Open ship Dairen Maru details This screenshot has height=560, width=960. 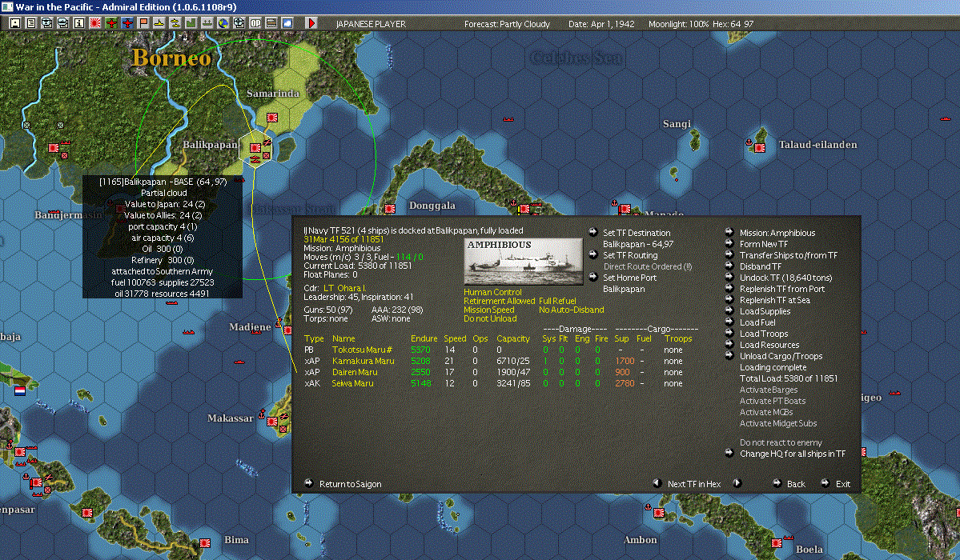pos(355,372)
